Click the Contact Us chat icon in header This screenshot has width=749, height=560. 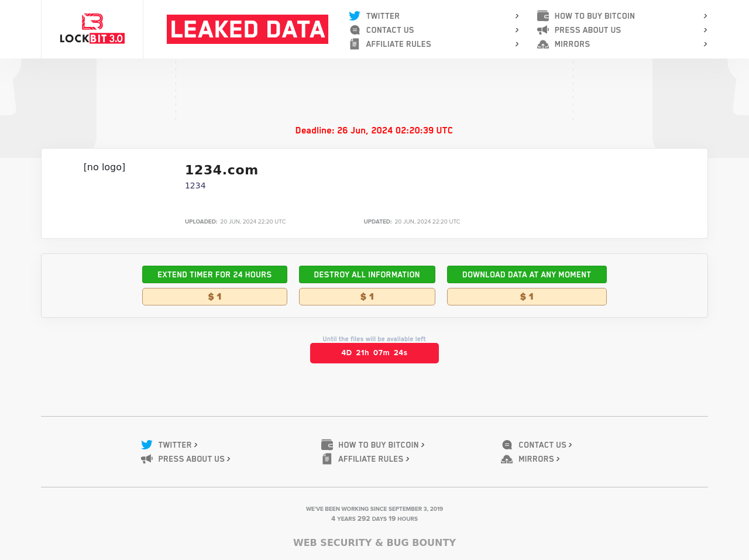pos(355,30)
